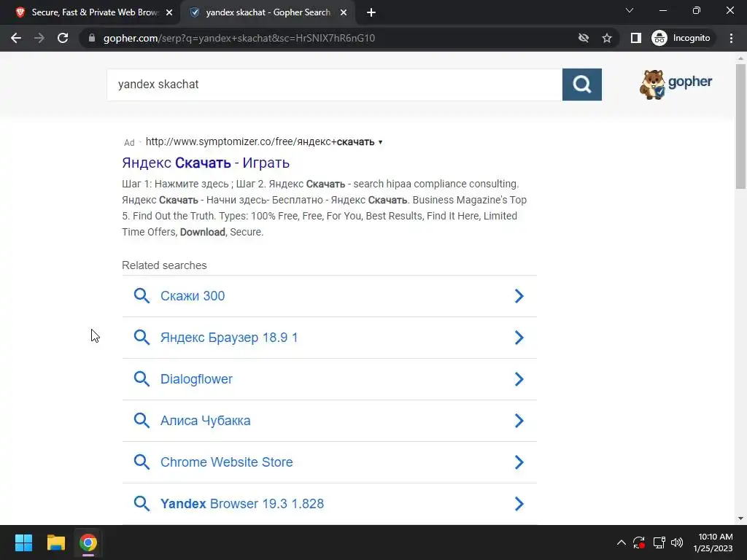Click the chevron on Chrome Website Store row
The height and width of the screenshot is (560, 747).
point(519,462)
